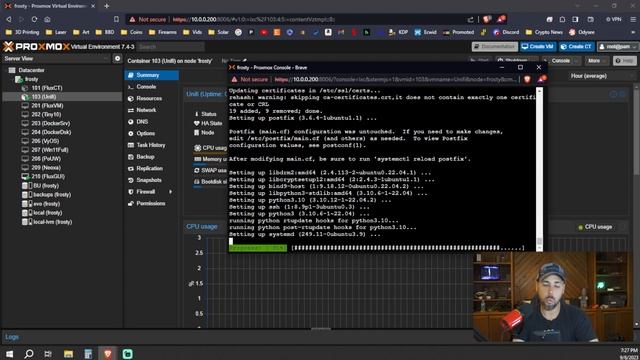The height and width of the screenshot is (360, 640).
Task: Open the Hour (average) timeframe dropdown
Action: 602,76
